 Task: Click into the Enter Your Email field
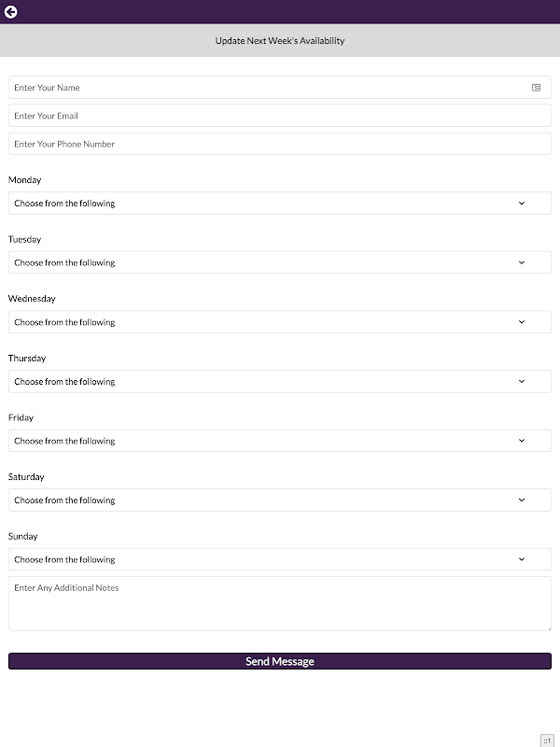tap(280, 116)
